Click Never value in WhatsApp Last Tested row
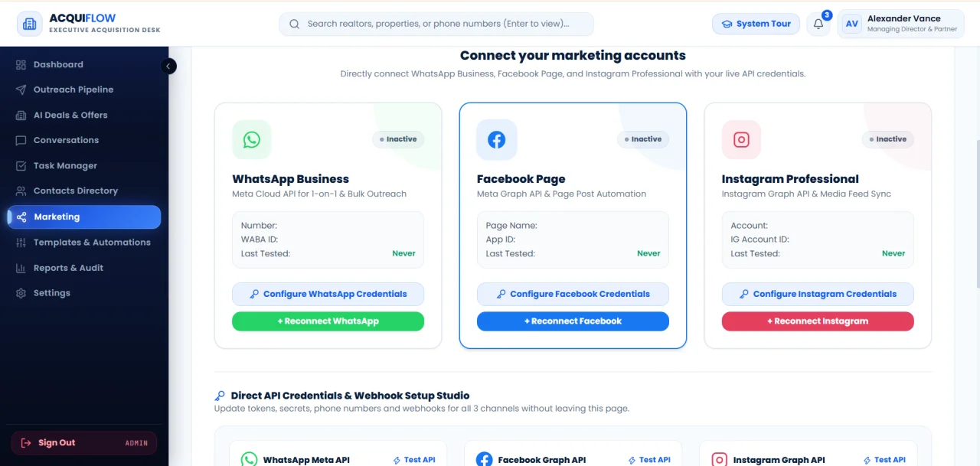 click(x=403, y=253)
